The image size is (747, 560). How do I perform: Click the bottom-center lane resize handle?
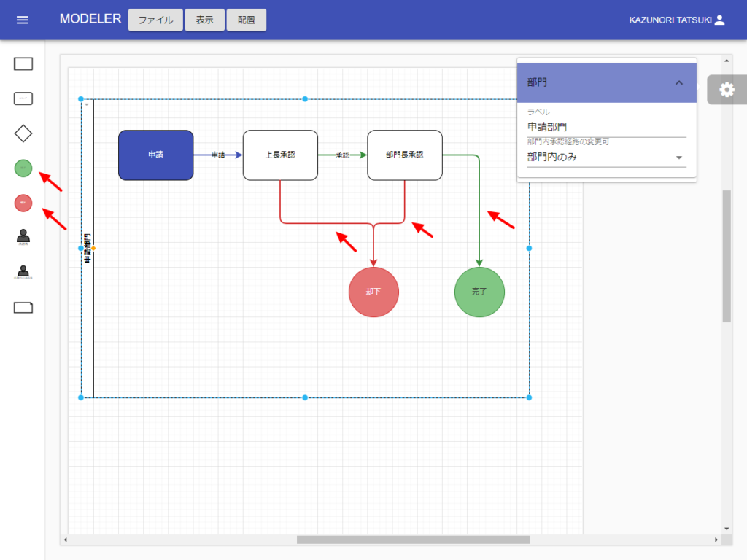click(x=305, y=397)
